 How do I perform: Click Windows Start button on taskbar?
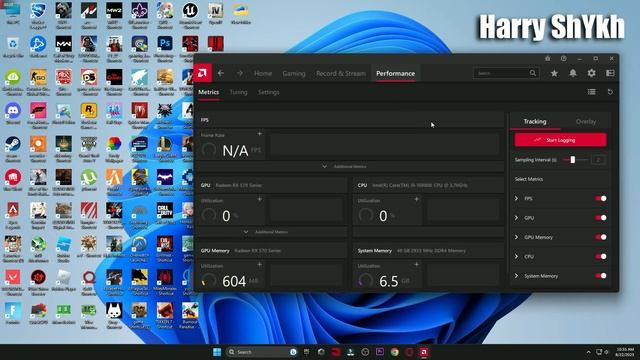coord(217,352)
